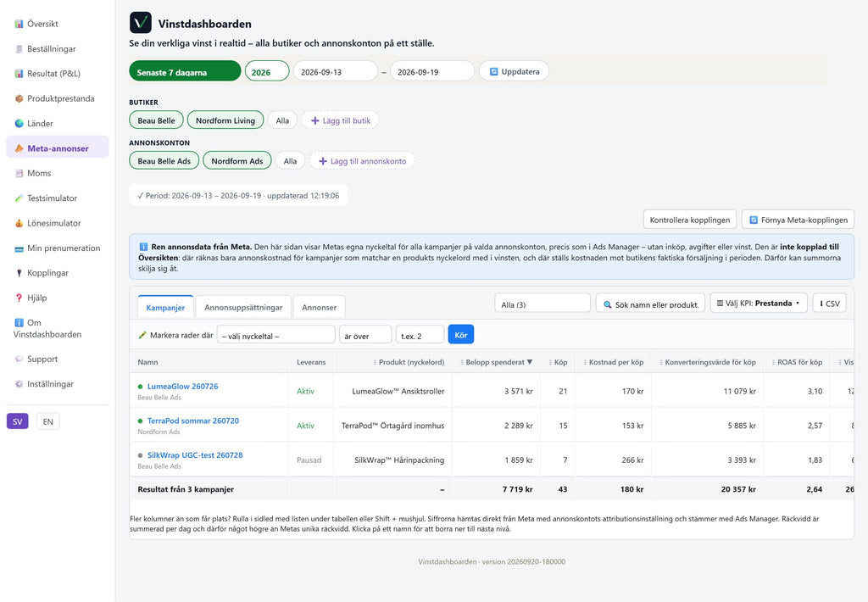Click the Om Vinstdashboarden info icon

click(x=19, y=323)
